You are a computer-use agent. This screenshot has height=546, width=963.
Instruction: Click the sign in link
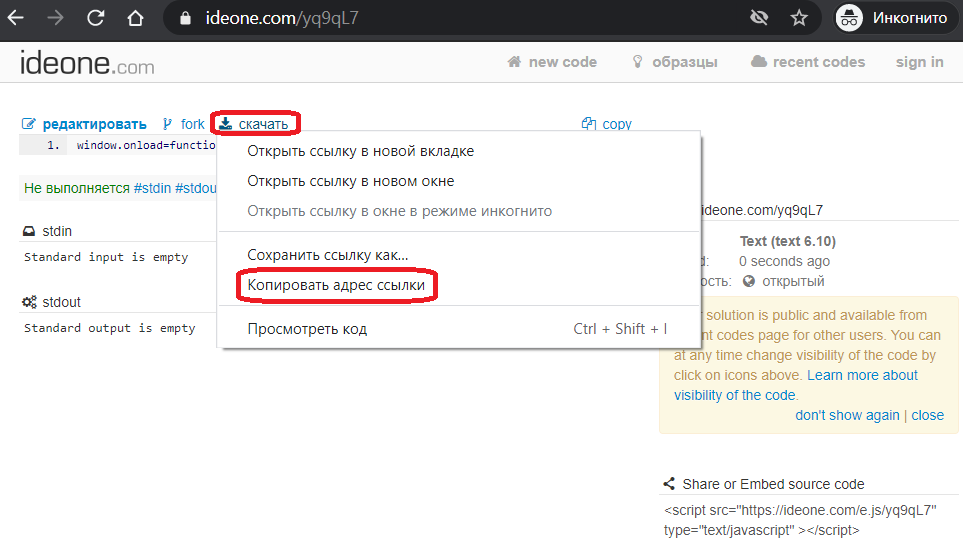pyautogui.click(x=919, y=62)
